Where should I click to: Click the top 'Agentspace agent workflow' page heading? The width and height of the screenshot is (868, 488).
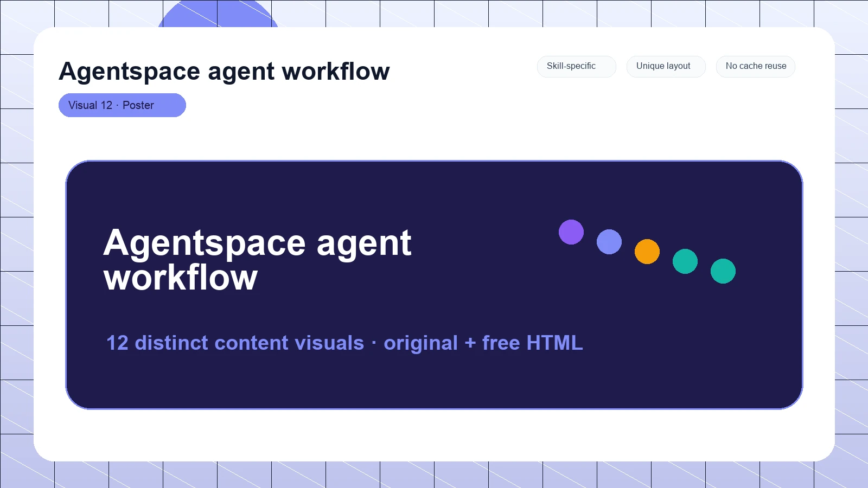click(224, 71)
